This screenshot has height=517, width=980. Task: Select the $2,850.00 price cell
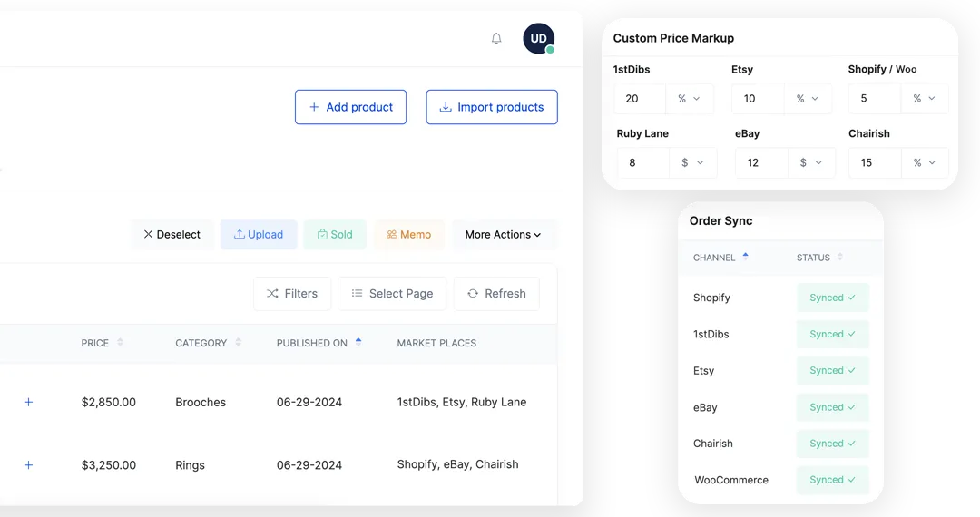tap(108, 402)
